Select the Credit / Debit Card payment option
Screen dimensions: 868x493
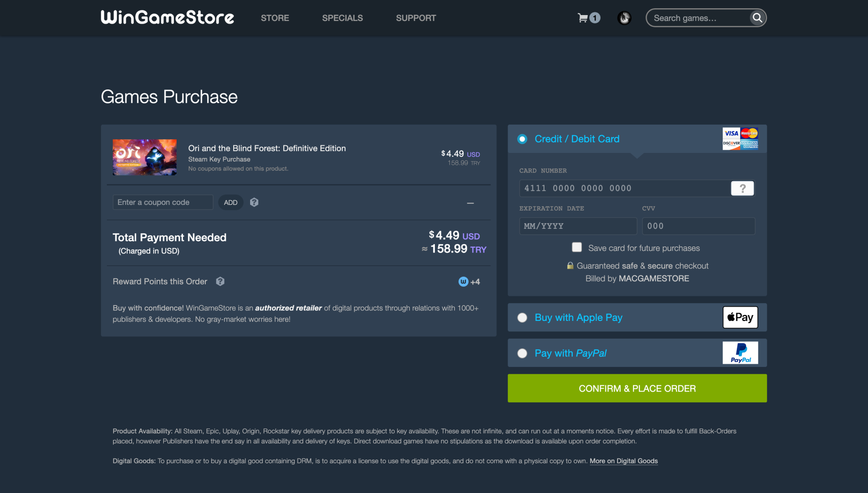click(522, 139)
